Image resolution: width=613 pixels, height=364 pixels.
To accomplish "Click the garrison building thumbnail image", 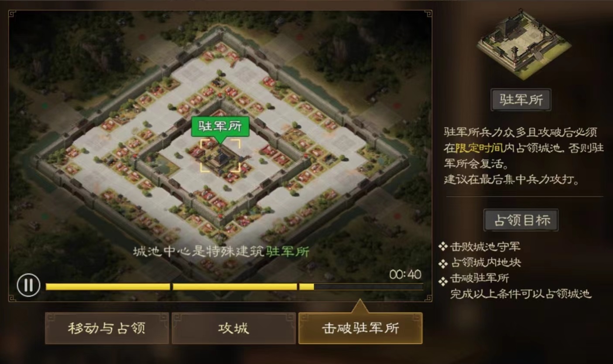I will click(x=524, y=44).
